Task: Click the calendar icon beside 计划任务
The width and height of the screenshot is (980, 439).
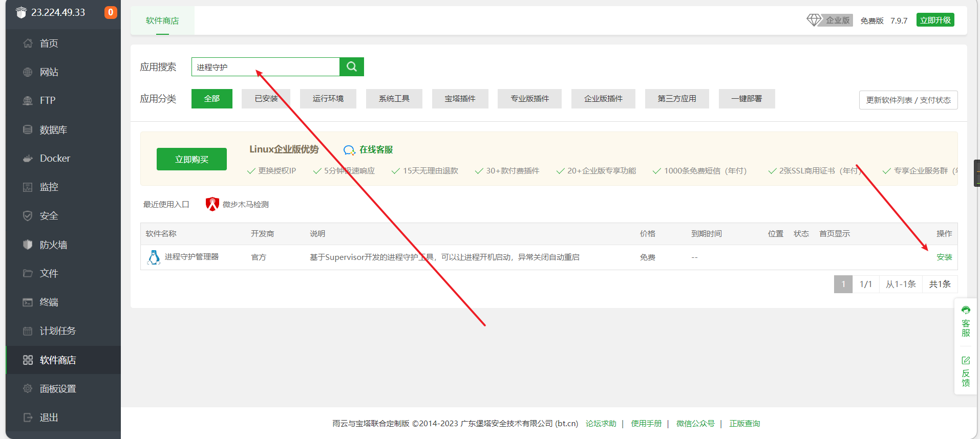Action: point(28,331)
